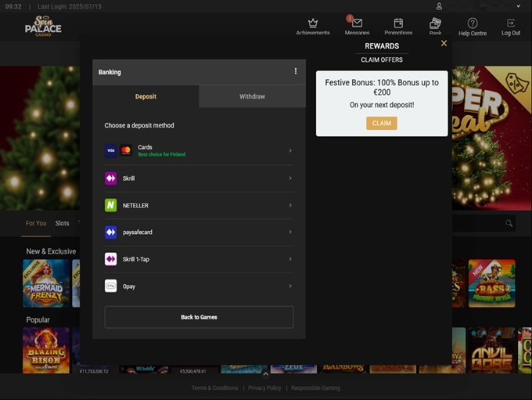Select the Deposit tab
The width and height of the screenshot is (532, 400).
tap(146, 96)
